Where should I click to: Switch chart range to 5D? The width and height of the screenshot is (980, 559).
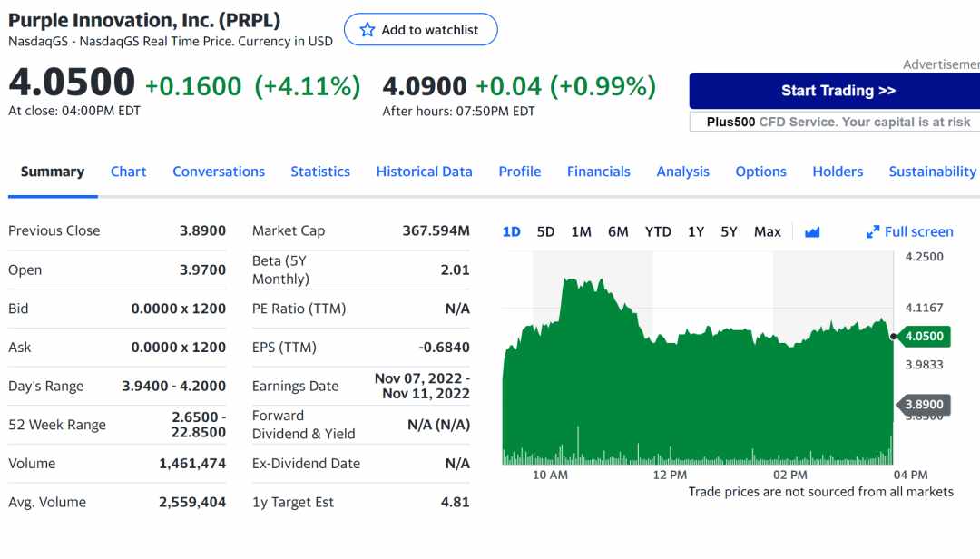[x=545, y=232]
